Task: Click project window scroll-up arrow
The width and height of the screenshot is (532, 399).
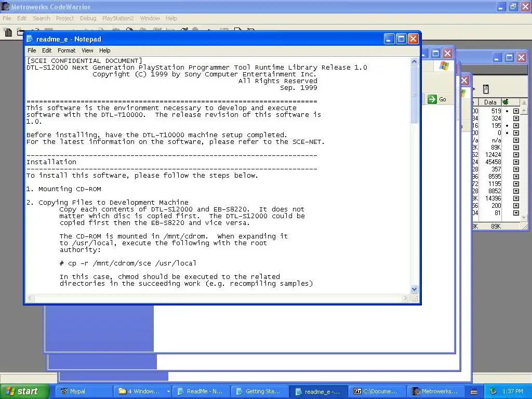Action: 524,111
